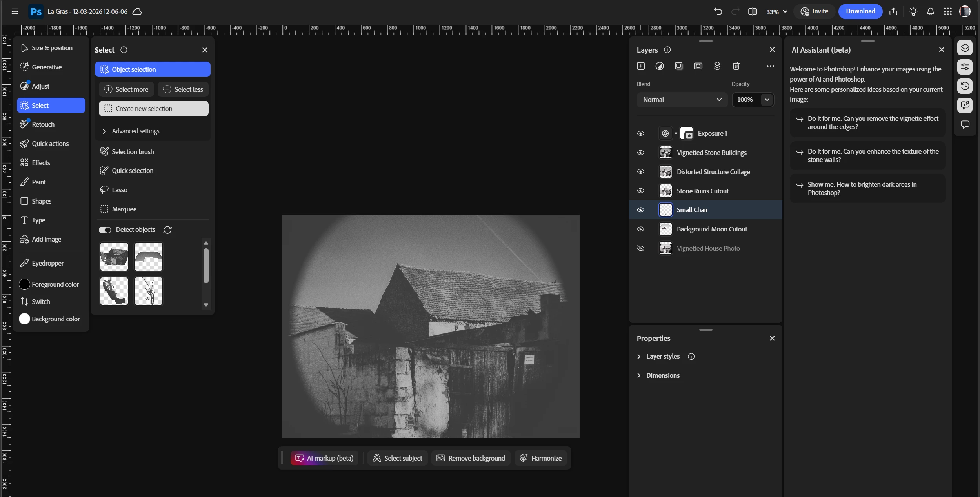Click the share/export icon in top bar

pyautogui.click(x=893, y=11)
